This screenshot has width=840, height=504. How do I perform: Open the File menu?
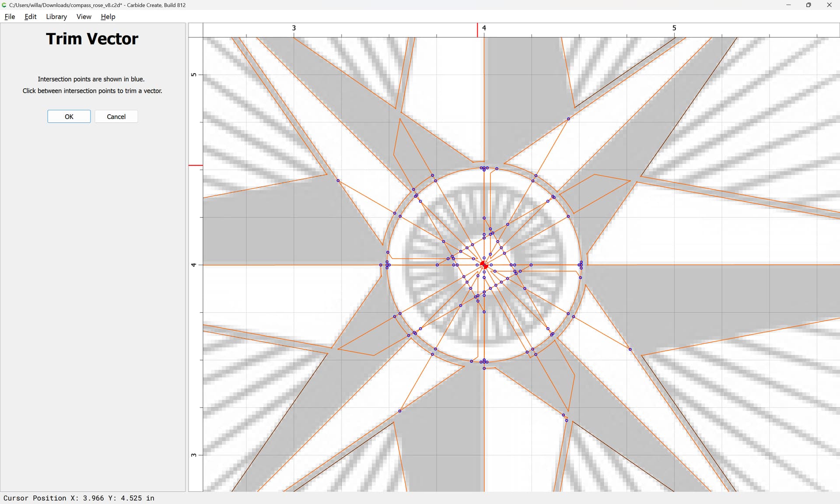coord(10,17)
